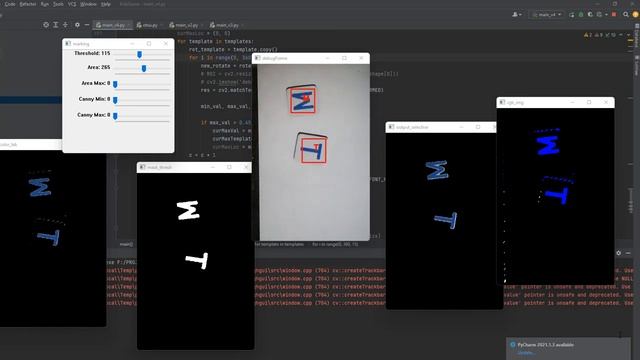Open project panel settings gear
Screen dimensions: 640x360
pos(77,25)
